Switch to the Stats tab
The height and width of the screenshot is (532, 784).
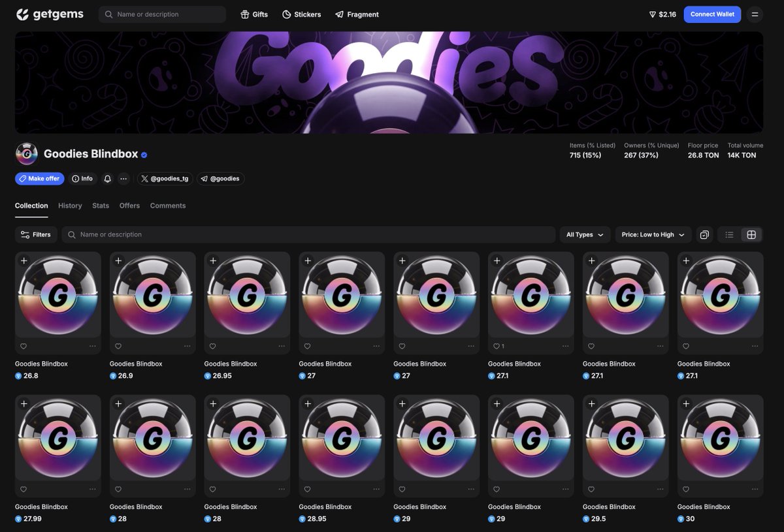pos(101,206)
